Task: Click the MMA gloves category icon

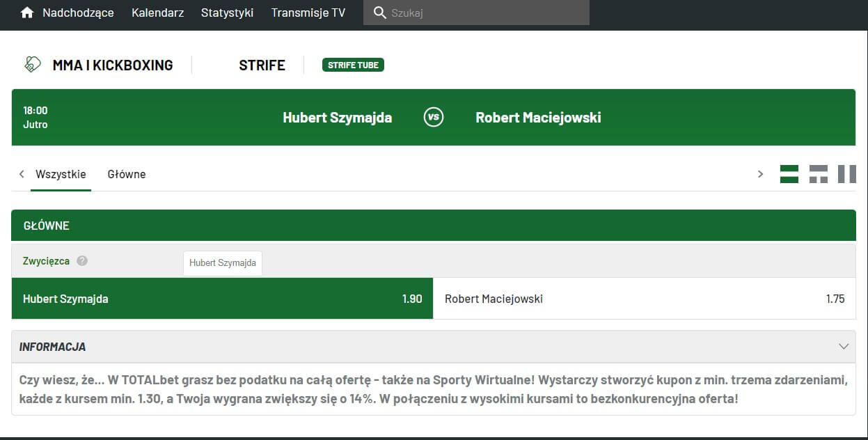Action: 33,65
